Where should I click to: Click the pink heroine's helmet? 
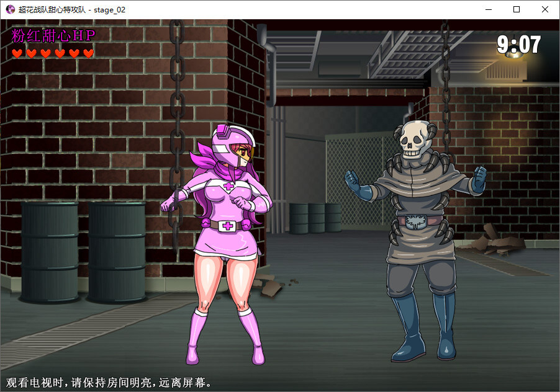pos(229,146)
